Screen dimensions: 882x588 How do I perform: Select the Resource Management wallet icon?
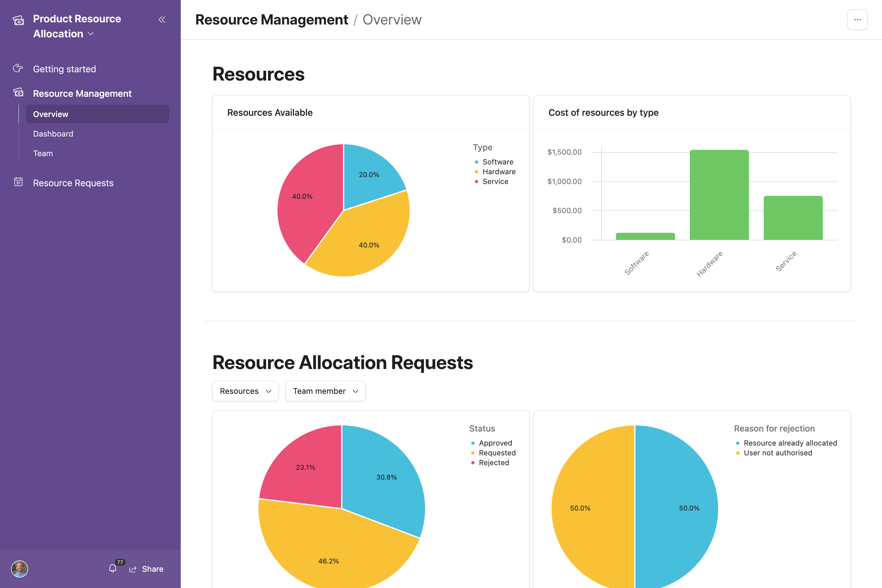[x=18, y=92]
